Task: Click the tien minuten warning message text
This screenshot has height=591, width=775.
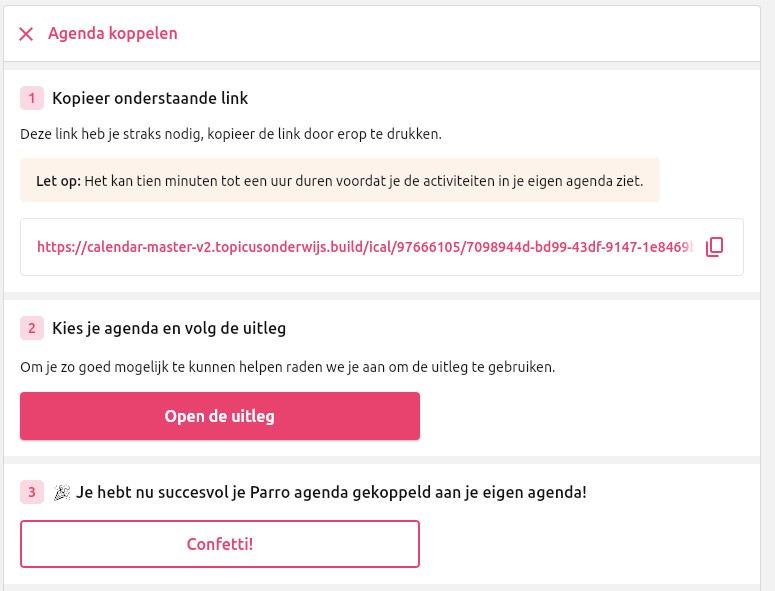Action: pos(364,181)
